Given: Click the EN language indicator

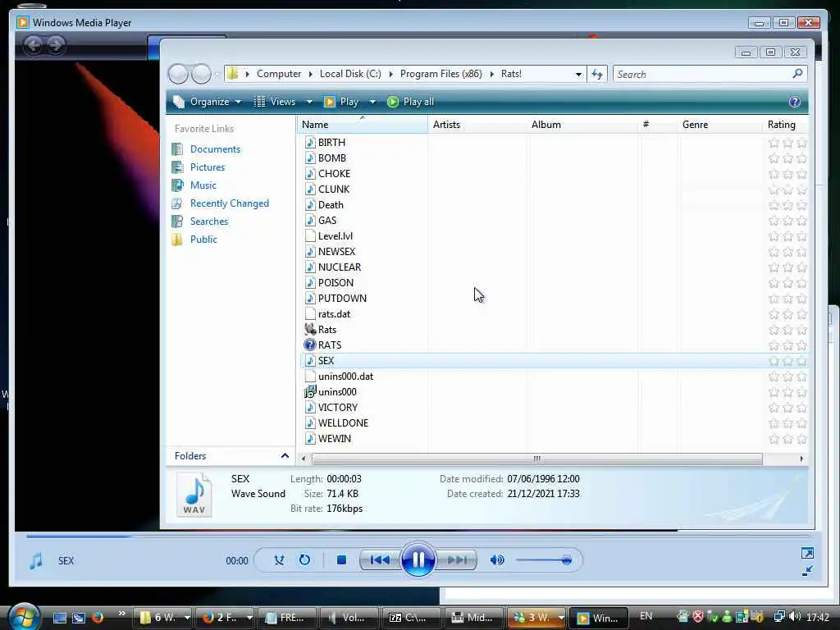Looking at the screenshot, I should coord(646,616).
